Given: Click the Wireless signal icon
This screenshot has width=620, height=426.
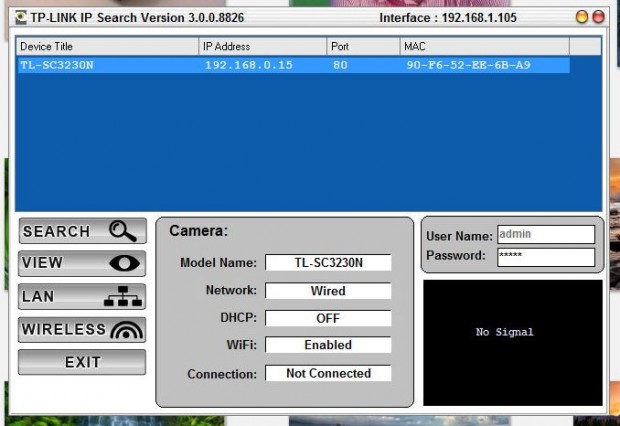Looking at the screenshot, I should tap(127, 330).
